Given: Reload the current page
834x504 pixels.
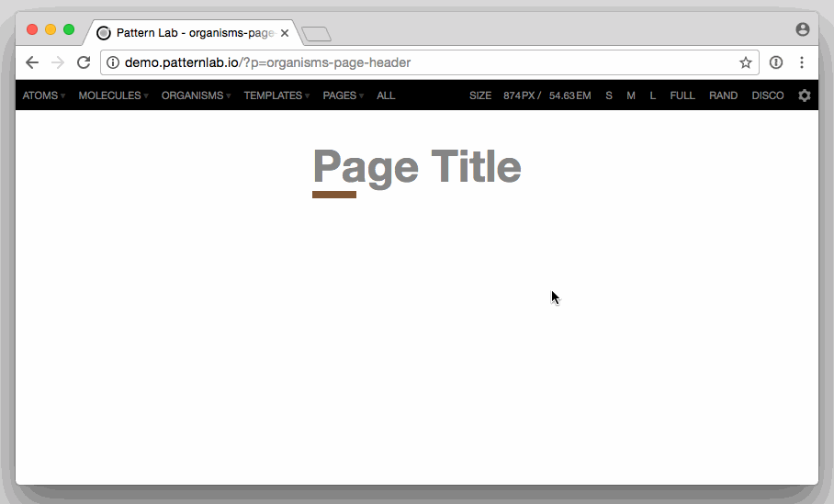Looking at the screenshot, I should tap(84, 62).
